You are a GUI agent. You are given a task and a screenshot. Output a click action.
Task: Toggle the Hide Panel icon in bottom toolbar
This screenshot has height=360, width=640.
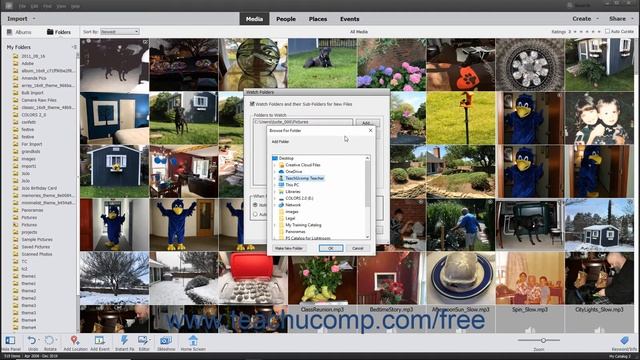coord(10,340)
